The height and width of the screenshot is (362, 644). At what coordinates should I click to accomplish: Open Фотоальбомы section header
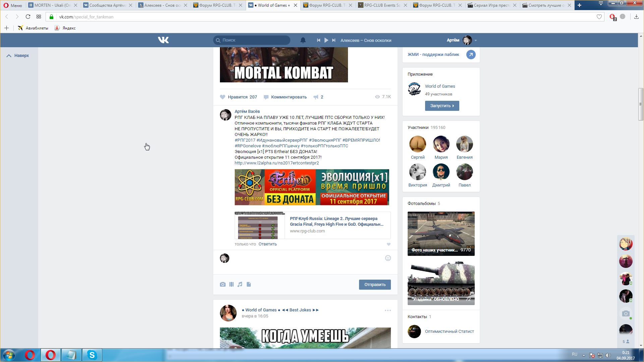coord(424,204)
